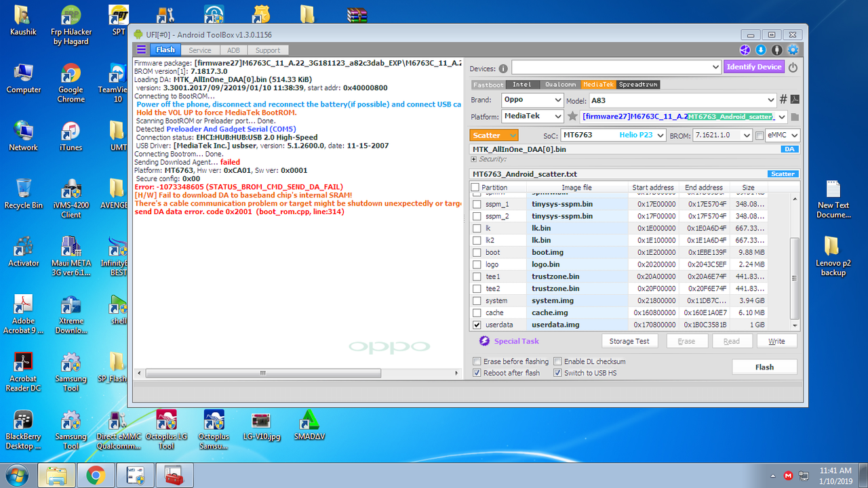Check the lk partition checkbox

coord(477,228)
